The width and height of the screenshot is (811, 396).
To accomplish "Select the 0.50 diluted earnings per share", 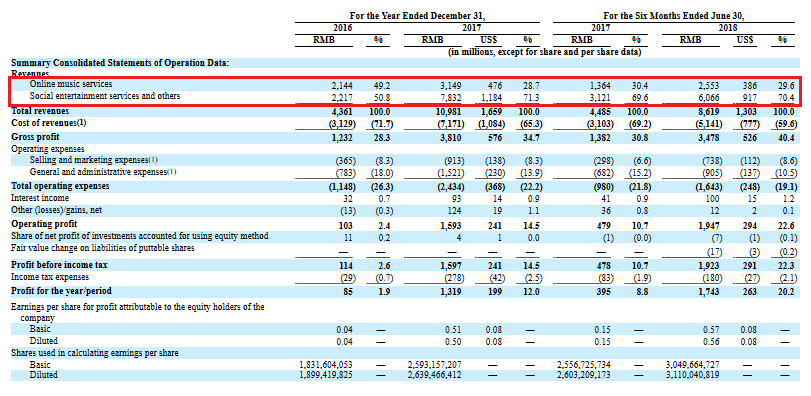I will (454, 341).
